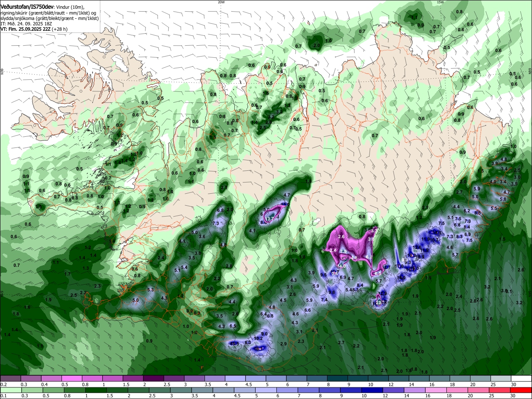Click the 20W longitude label at the top
532x399 pixels.
pos(221,2)
